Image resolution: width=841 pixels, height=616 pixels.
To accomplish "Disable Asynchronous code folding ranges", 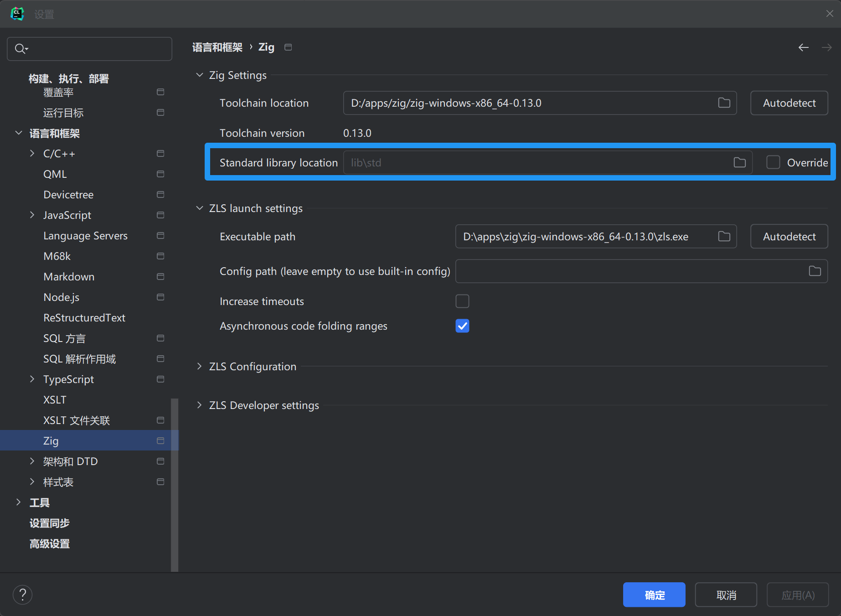I will [462, 326].
